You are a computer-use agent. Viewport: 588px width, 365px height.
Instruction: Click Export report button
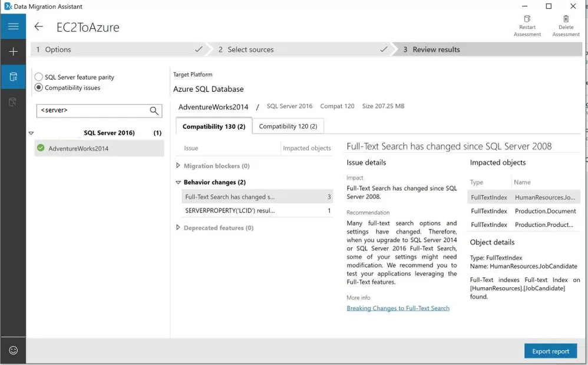point(550,351)
